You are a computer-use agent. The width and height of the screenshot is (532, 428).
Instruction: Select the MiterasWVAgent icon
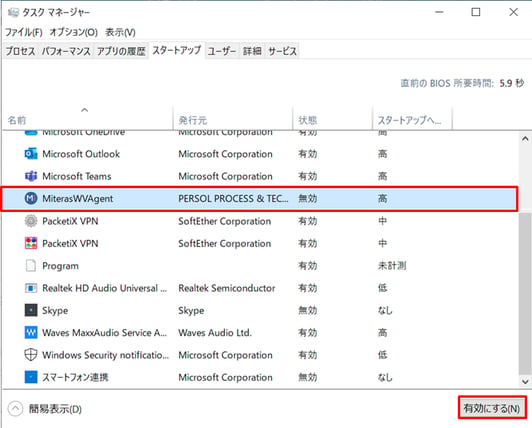point(31,199)
